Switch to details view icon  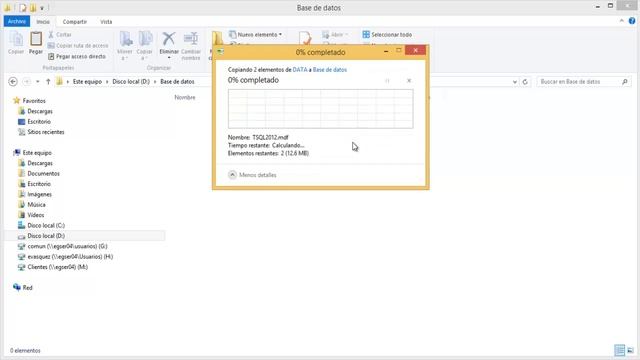click(x=620, y=350)
